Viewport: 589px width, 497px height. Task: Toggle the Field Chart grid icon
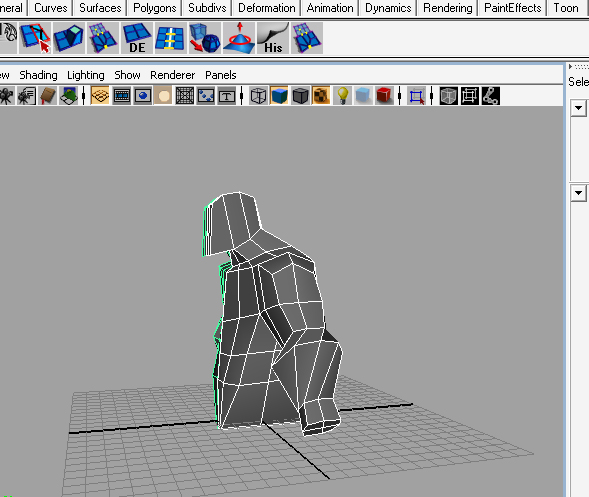pos(185,95)
